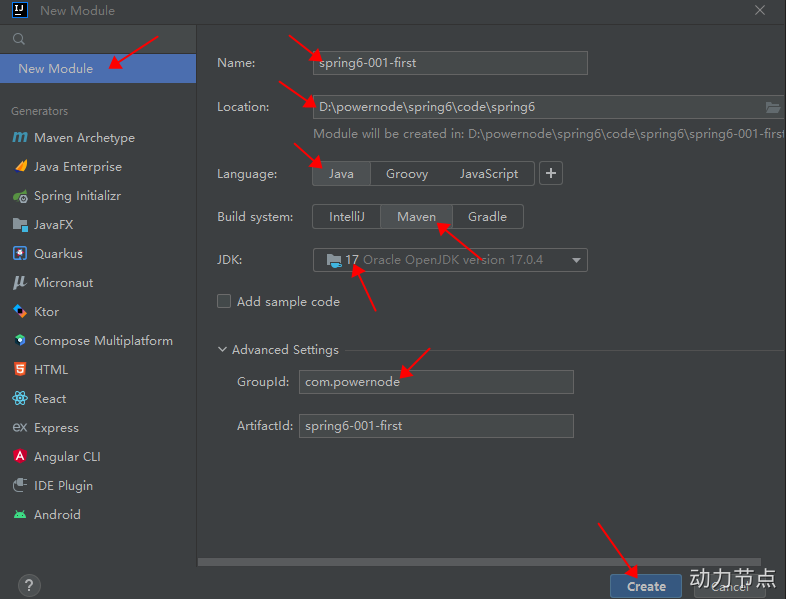Click the GroupId input field

436,382
